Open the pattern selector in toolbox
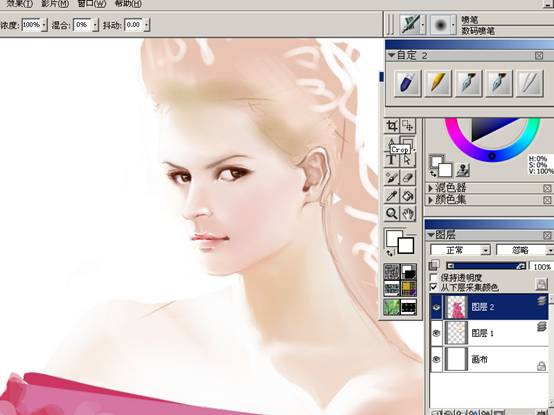Screen dimensions: 554x415 (x=392, y=289)
